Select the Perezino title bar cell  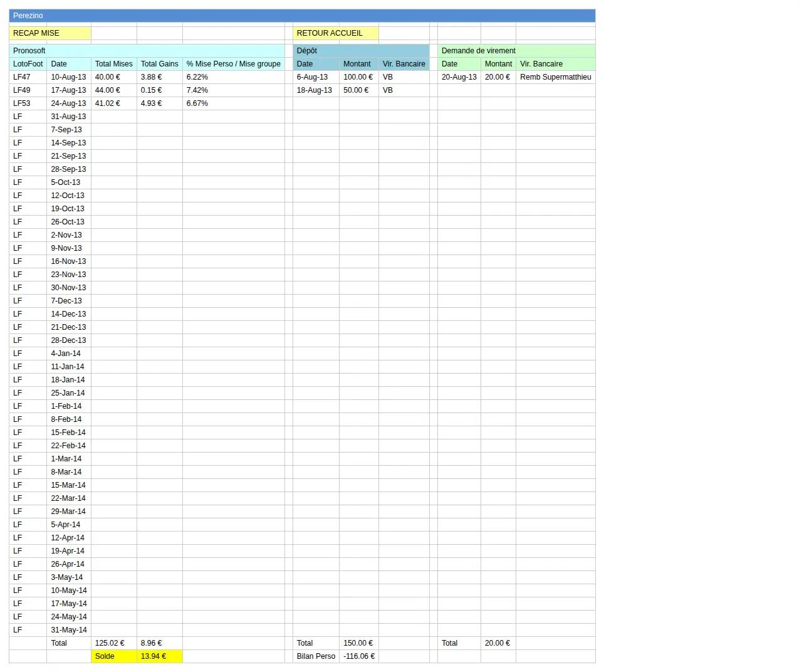[302, 16]
